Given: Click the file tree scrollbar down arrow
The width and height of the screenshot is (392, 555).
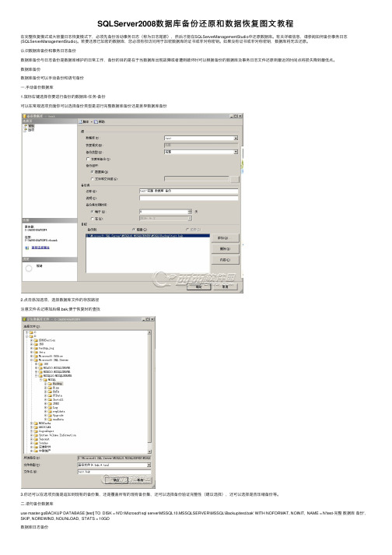Looking at the screenshot, I should [x=149, y=451].
